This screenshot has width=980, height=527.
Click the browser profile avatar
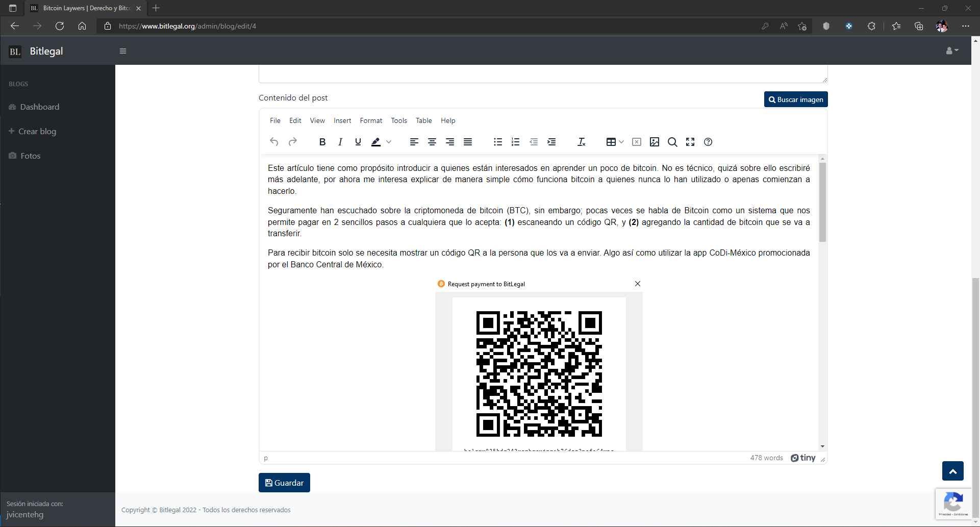coord(942,26)
